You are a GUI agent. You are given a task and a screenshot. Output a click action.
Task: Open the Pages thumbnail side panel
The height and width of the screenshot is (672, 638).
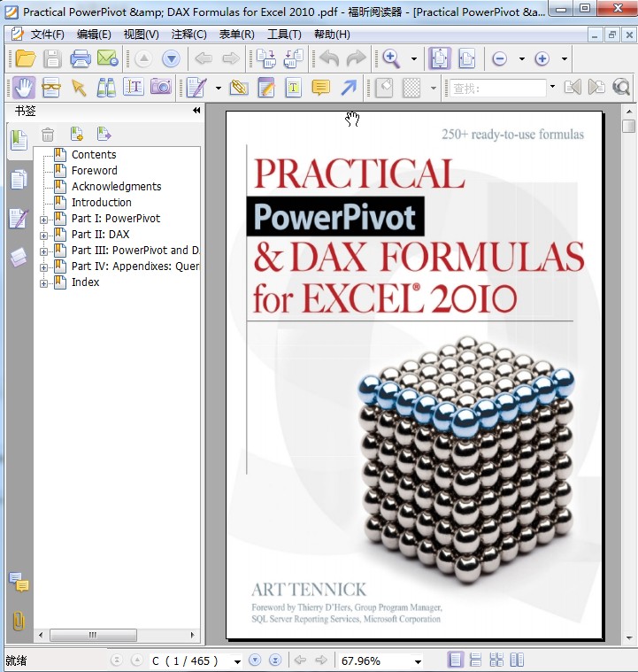click(19, 179)
